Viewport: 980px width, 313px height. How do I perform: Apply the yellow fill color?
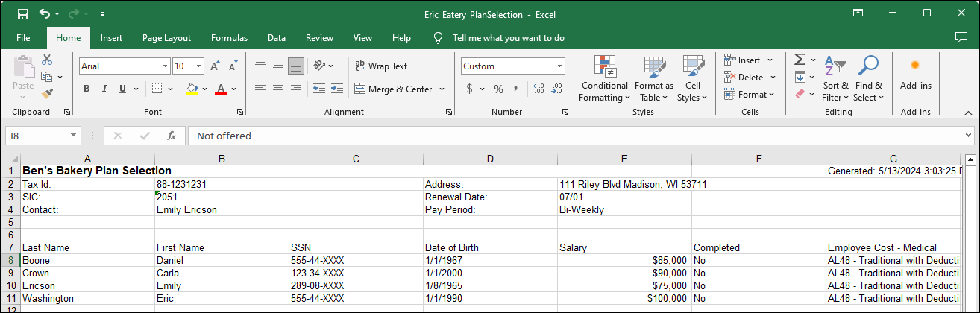pos(192,89)
